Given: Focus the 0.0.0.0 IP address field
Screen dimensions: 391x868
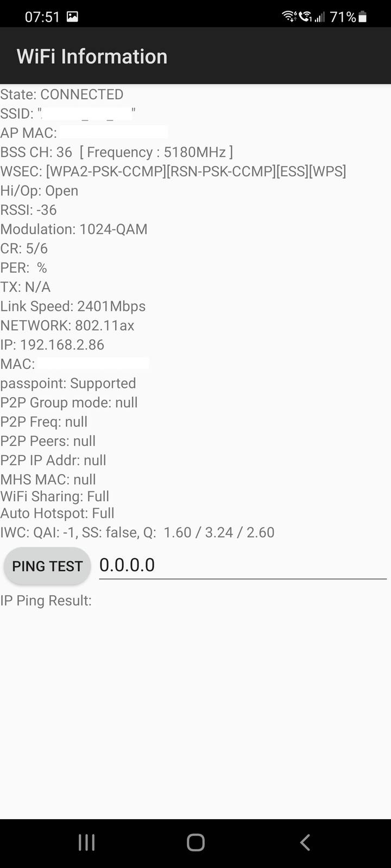Looking at the screenshot, I should (x=243, y=565).
